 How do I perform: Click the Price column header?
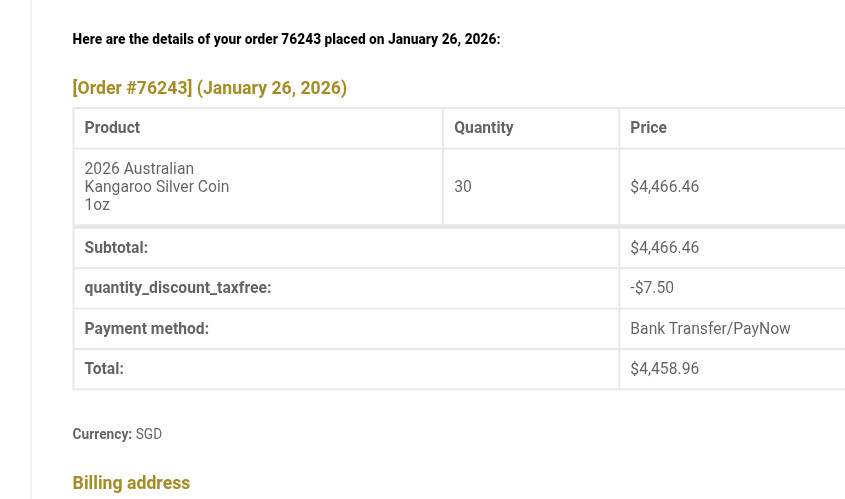[648, 127]
